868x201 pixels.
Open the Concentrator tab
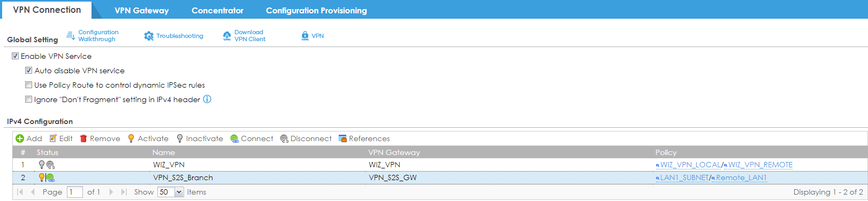tap(217, 10)
